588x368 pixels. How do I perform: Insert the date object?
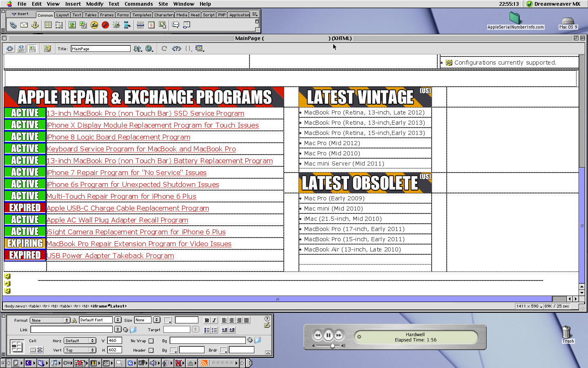(x=151, y=25)
